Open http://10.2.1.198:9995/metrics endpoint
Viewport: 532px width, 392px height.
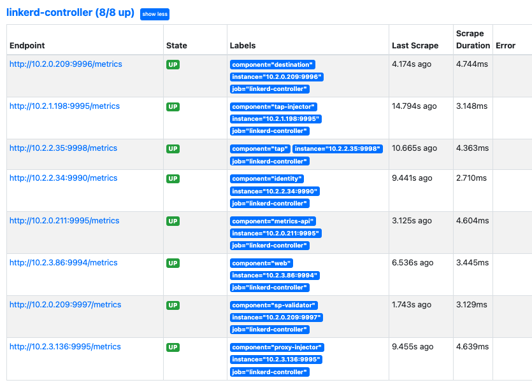[64, 106]
